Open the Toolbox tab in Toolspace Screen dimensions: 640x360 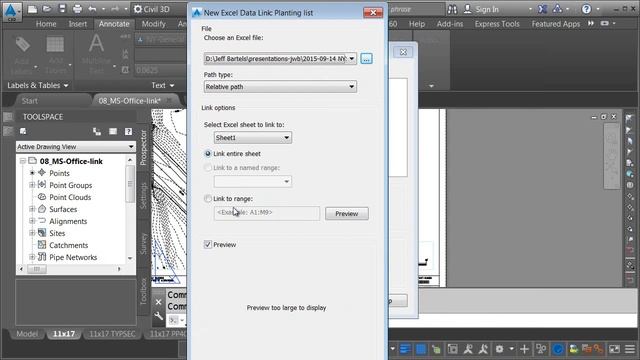coord(143,291)
